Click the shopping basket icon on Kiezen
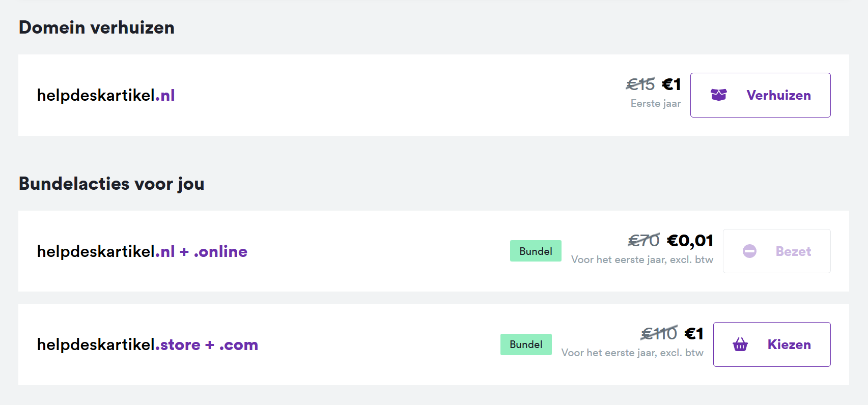Viewport: 868px width, 405px height. [x=740, y=345]
